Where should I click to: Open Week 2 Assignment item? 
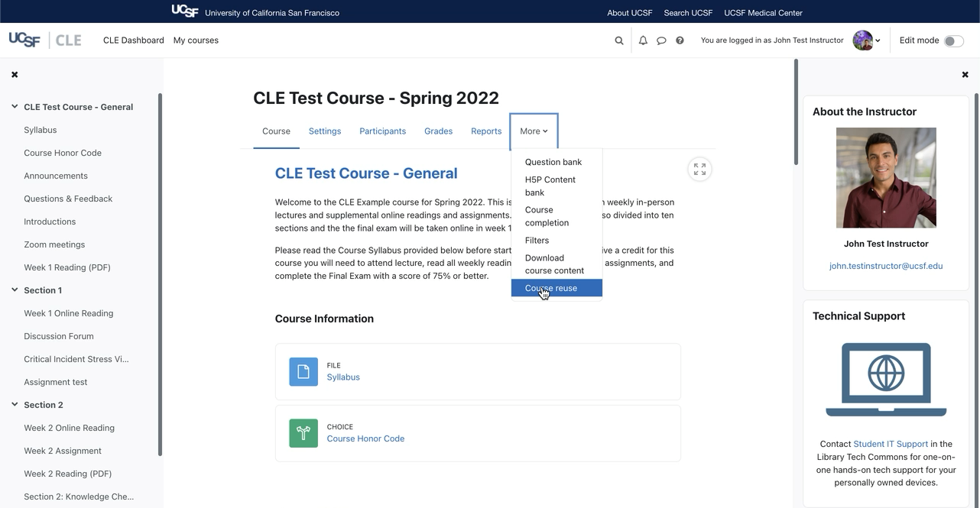tap(63, 451)
